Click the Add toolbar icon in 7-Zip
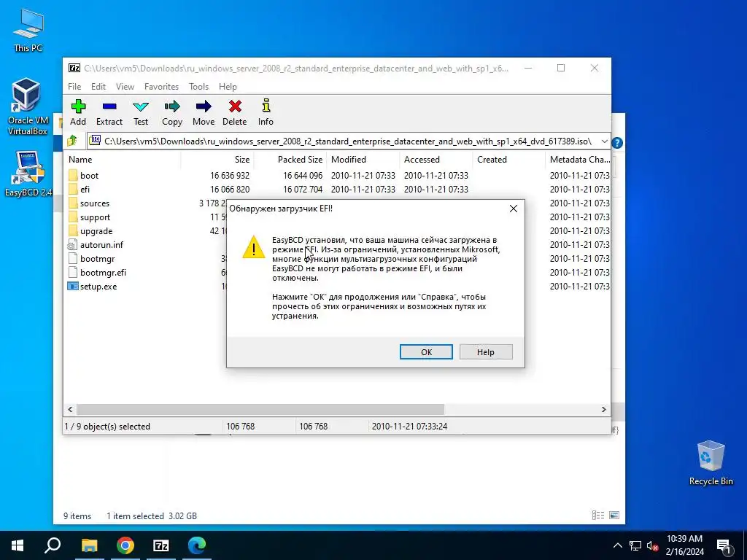This screenshot has height=560, width=747. (x=78, y=106)
